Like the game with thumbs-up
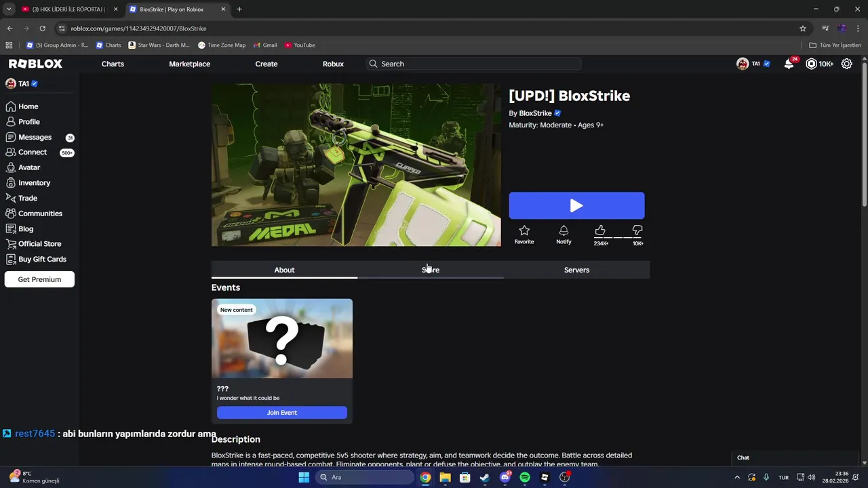This screenshot has width=868, height=488. (x=600, y=230)
